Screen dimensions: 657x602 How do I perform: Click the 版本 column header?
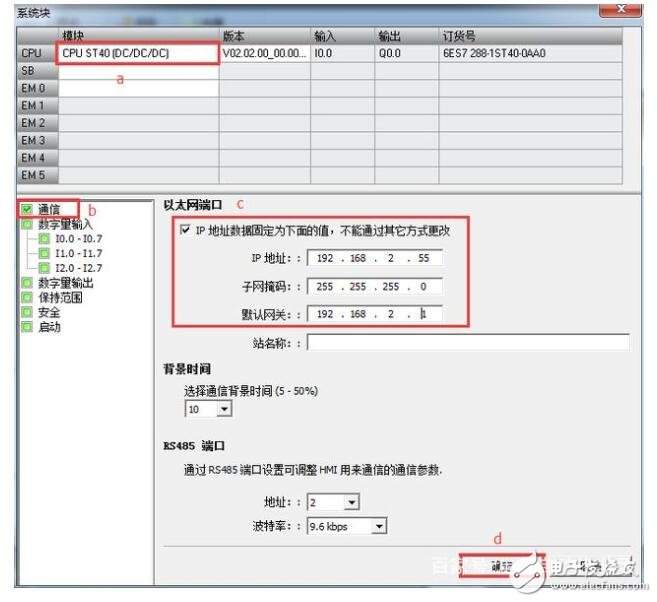point(264,36)
